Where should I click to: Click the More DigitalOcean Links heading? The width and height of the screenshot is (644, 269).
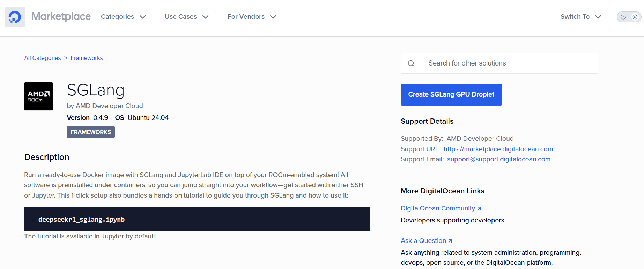(x=443, y=191)
